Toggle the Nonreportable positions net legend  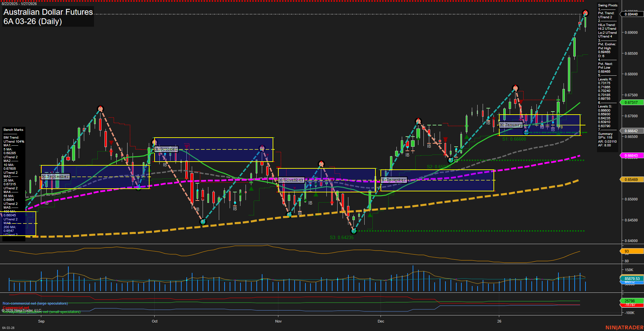pyautogui.click(x=41, y=312)
